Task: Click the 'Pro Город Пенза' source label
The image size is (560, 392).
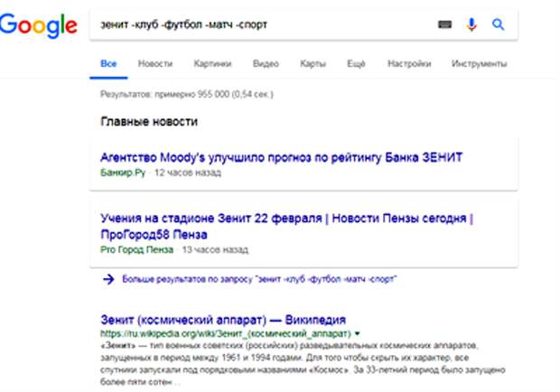Action: (136, 249)
